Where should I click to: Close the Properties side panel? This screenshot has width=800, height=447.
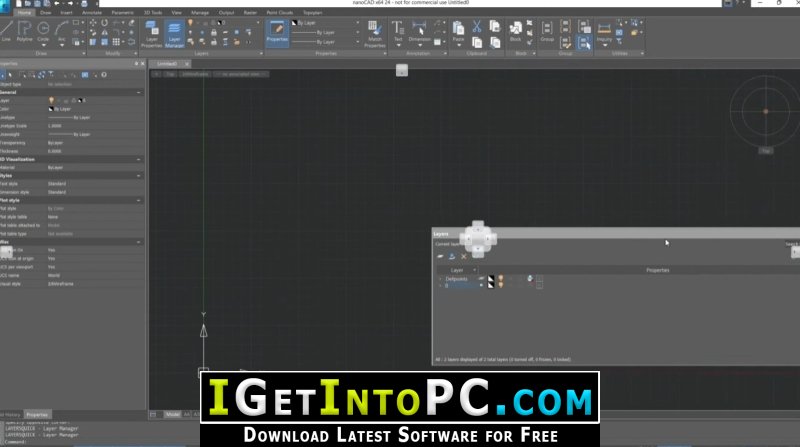tap(143, 64)
